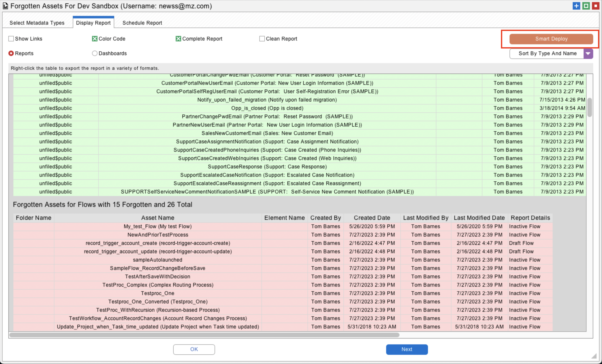Switch to the Select Metadata Types tab
This screenshot has width=602, height=364.
[x=37, y=23]
